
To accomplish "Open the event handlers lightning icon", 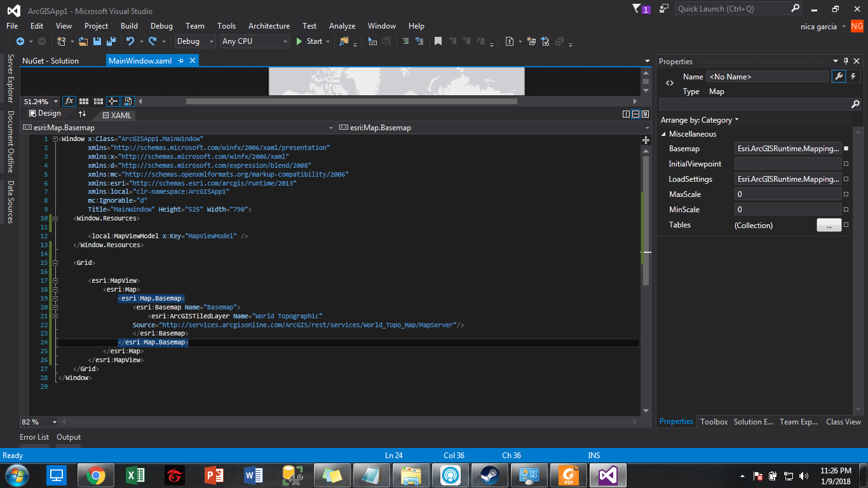I will 853,76.
